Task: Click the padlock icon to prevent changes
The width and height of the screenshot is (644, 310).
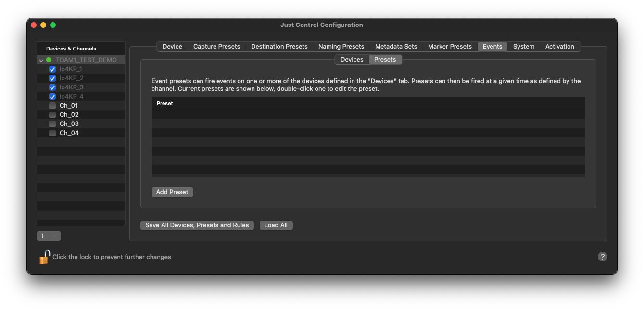Action: (44, 257)
